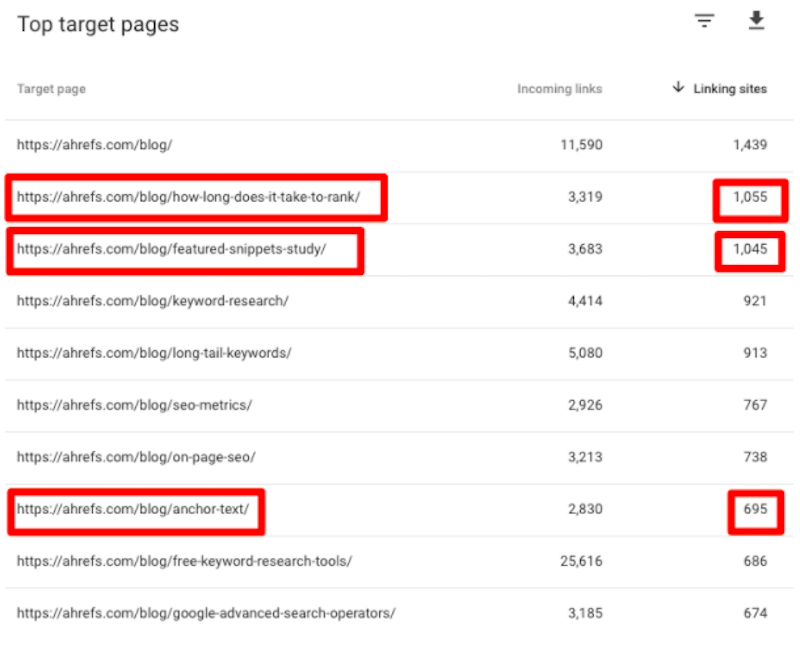
Task: Select linking sites value 913
Action: (755, 353)
